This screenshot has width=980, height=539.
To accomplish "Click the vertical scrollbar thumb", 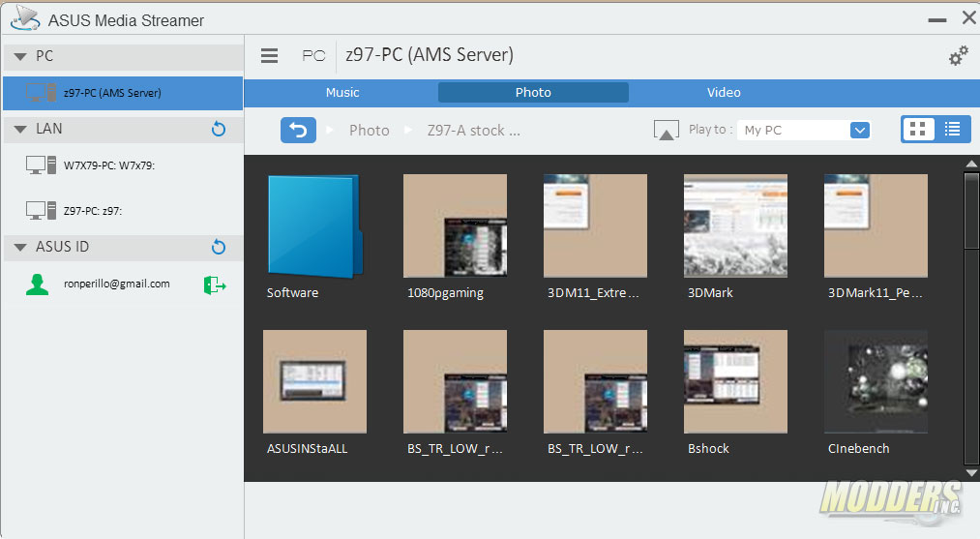I will 971,211.
